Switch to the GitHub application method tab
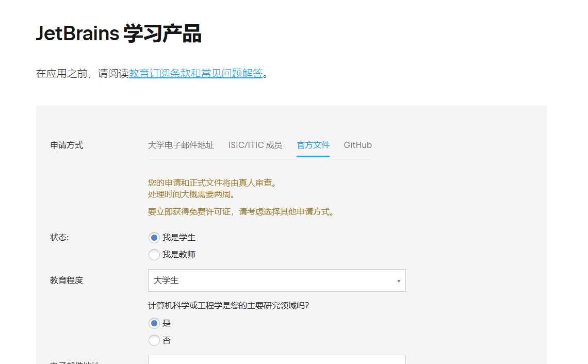The width and height of the screenshot is (588, 364). coord(357,145)
